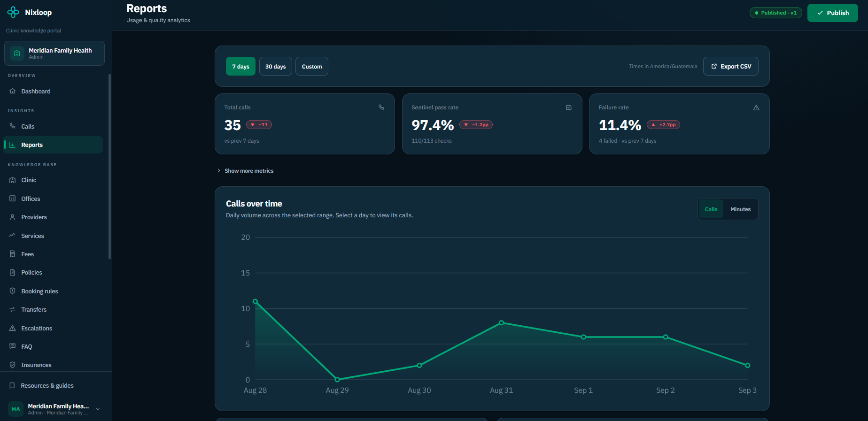This screenshot has height=421, width=868.
Task: Export report as CSV
Action: point(731,66)
